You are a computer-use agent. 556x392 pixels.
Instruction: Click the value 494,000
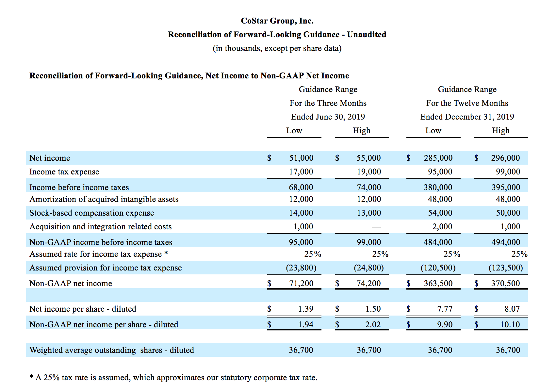(x=506, y=242)
